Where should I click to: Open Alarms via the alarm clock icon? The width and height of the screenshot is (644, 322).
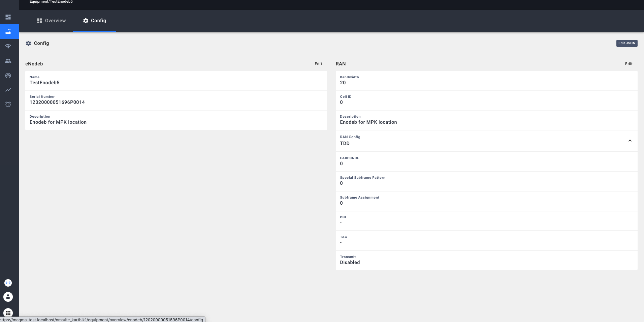coord(8,104)
